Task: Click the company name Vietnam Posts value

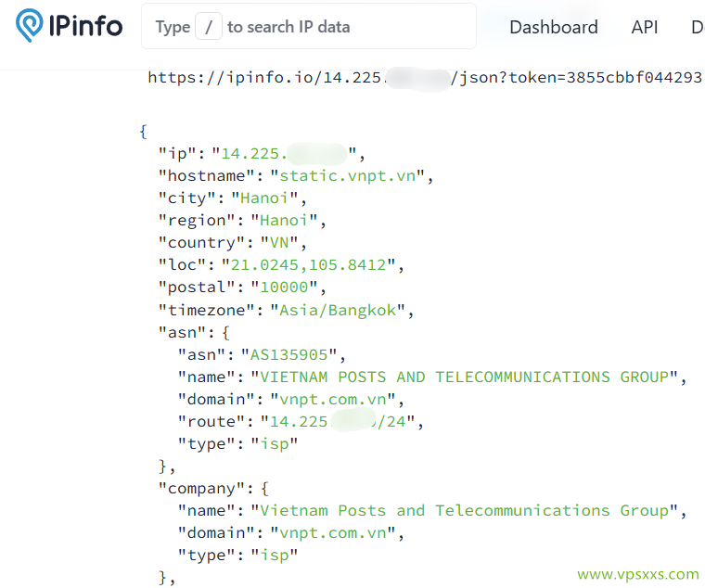Action: [464, 510]
